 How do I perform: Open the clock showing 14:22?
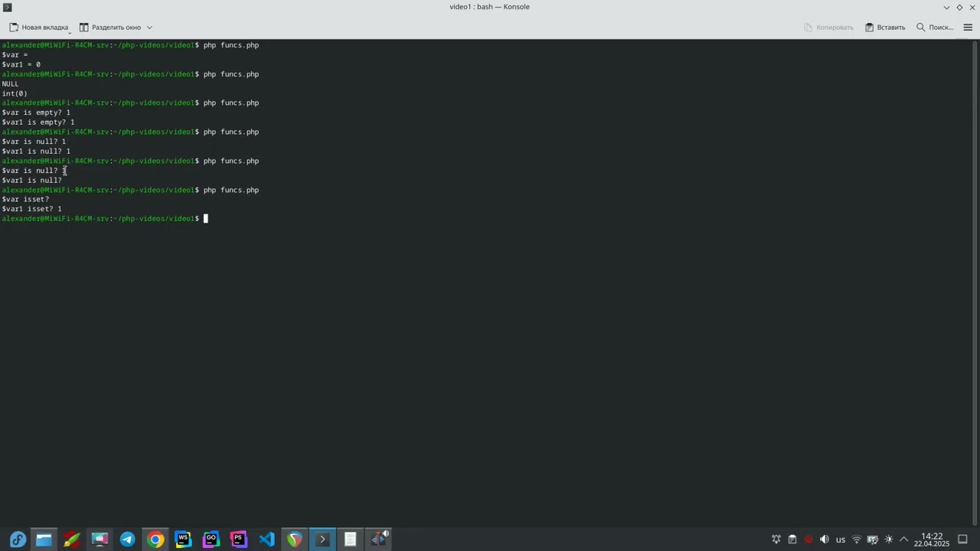[931, 540]
